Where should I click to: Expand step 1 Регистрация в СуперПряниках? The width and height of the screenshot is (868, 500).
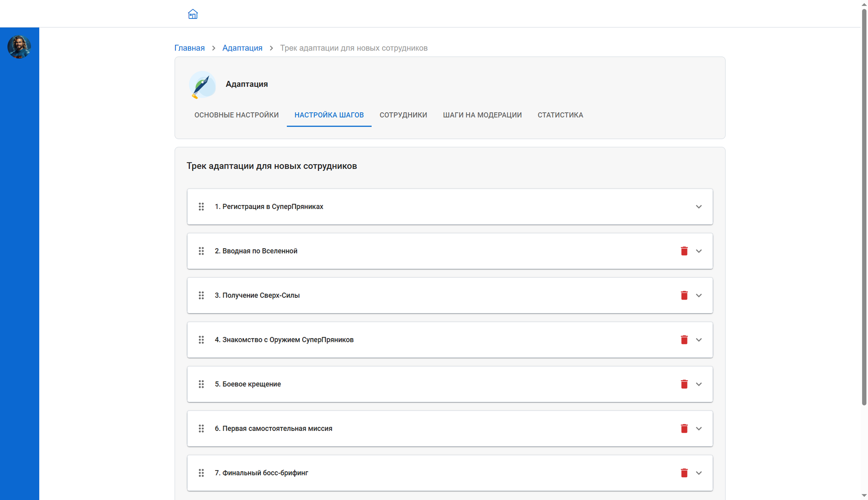699,207
